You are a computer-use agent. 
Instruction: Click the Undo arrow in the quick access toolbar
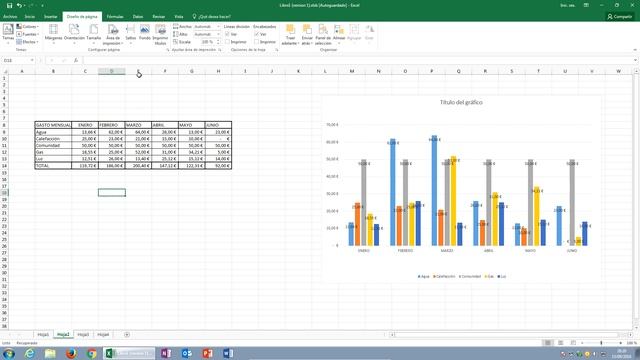tap(19, 5)
